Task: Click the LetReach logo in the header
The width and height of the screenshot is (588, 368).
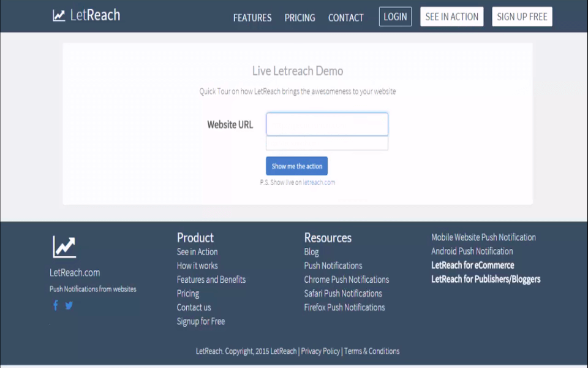Action: point(86,15)
